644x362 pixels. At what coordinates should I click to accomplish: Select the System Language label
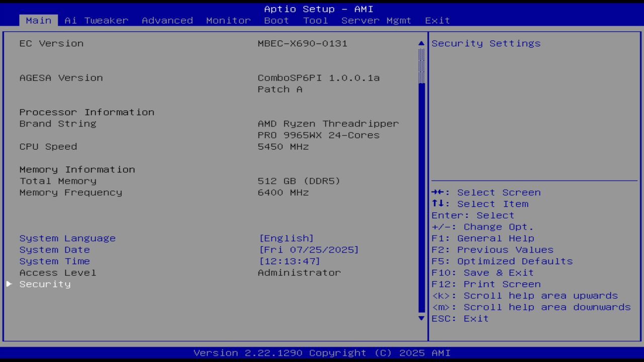67,238
